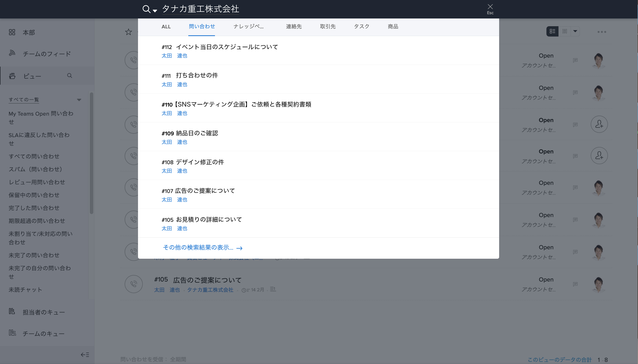Open チームのフィード in the sidebar
The image size is (638, 364).
point(47,54)
